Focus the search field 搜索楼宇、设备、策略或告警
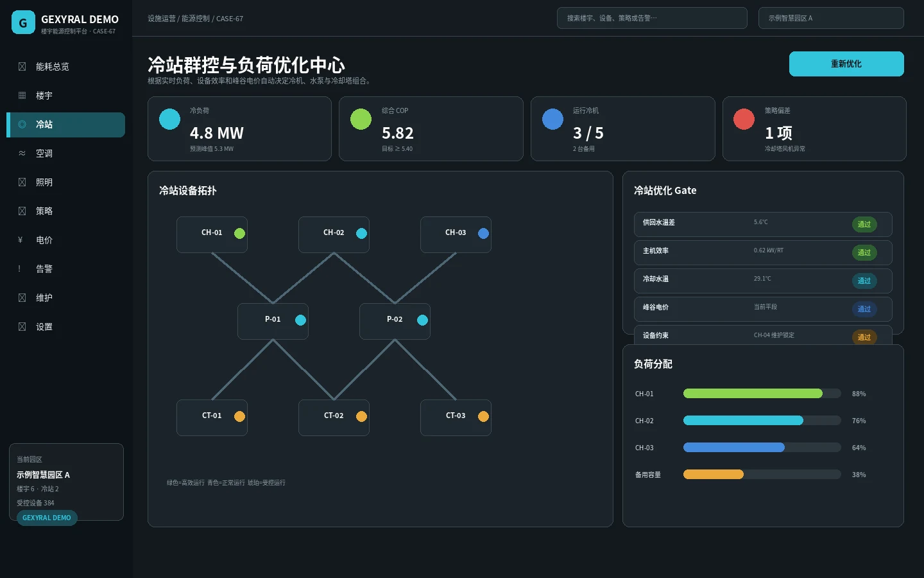Screen dimensions: 924x578 652,18
